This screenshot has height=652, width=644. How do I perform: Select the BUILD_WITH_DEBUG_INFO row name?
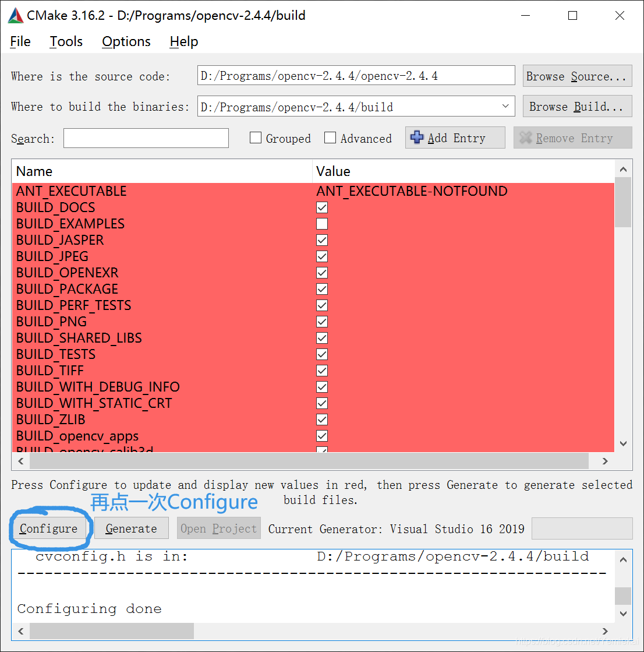tap(98, 387)
